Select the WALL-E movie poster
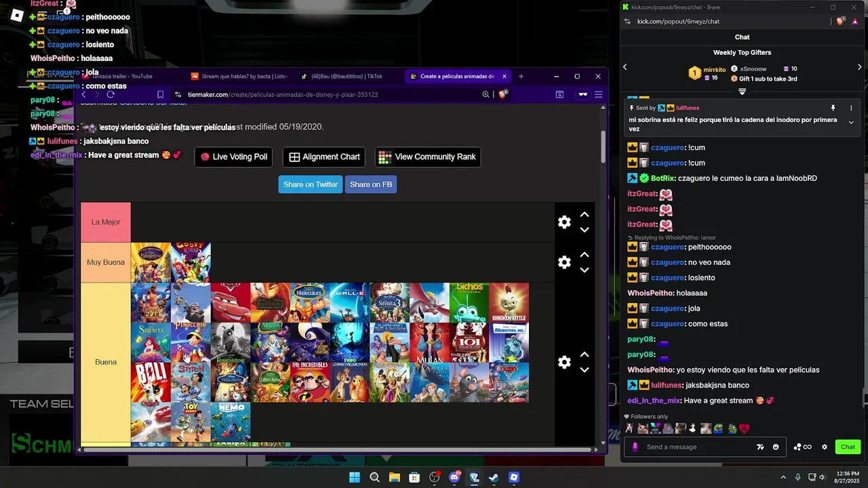Viewport: 868px width, 488px height. click(x=350, y=302)
